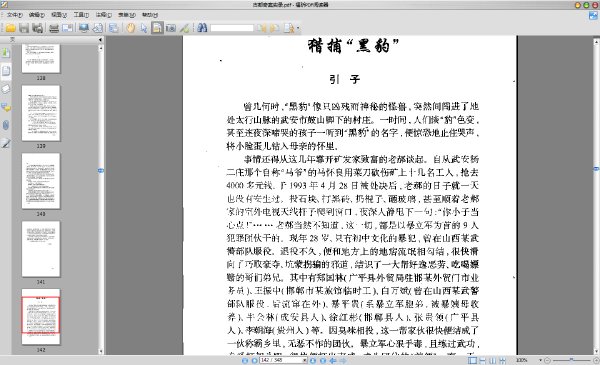Click the zoom in plus button
Viewport: 600px width, 365px height.
coord(596,360)
